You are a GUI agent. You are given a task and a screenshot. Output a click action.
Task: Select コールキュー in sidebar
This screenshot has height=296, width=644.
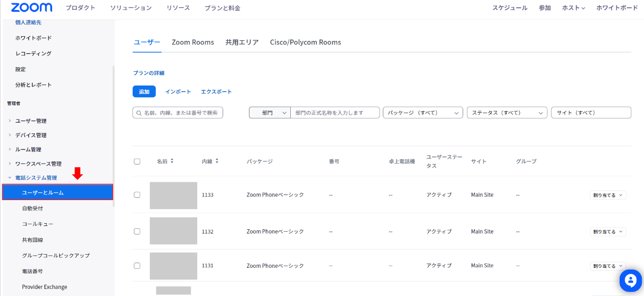click(38, 224)
